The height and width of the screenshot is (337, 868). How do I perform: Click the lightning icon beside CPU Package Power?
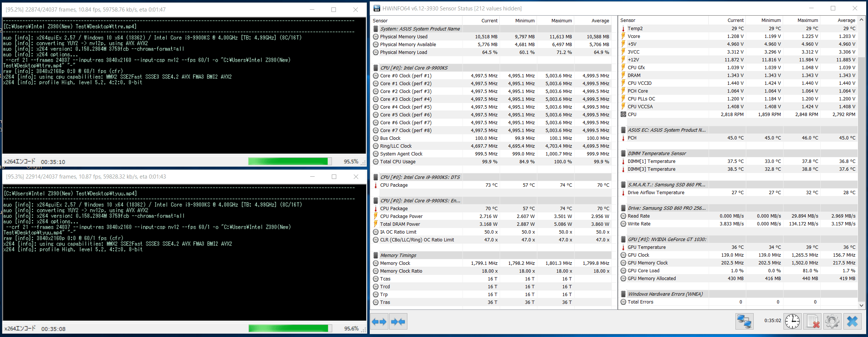[x=376, y=216]
